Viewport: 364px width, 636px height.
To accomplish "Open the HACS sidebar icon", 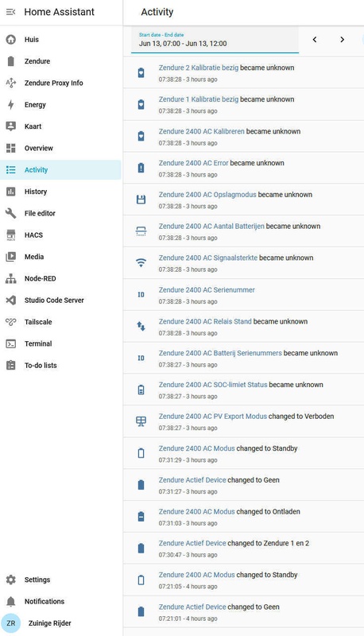I will pyautogui.click(x=11, y=235).
